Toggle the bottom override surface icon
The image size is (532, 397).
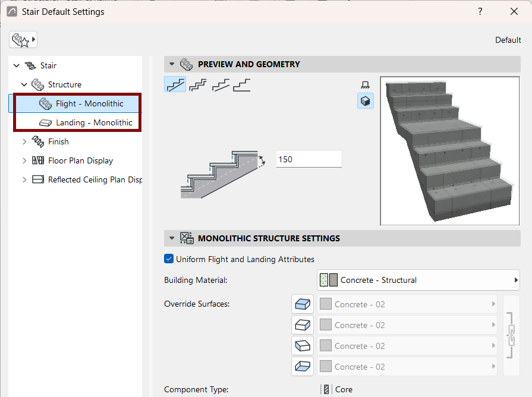pos(303,367)
